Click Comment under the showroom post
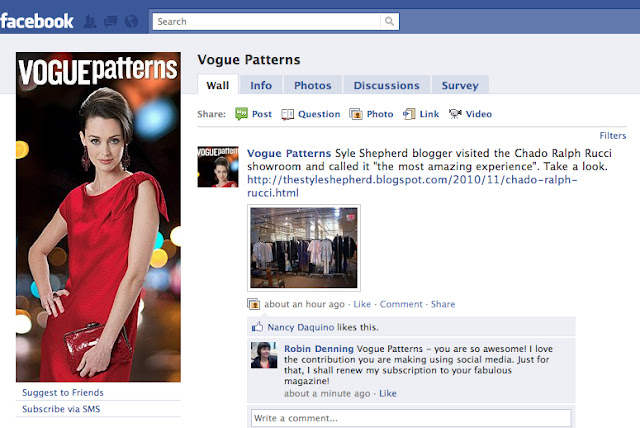Viewport: 640px width, 428px height. [401, 304]
